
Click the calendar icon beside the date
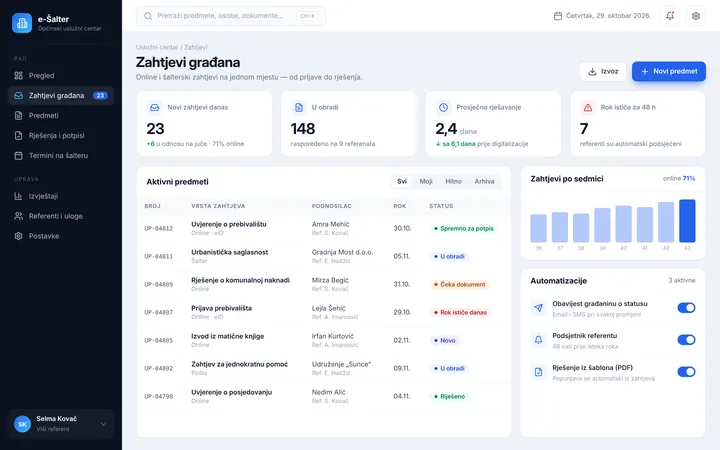click(557, 16)
